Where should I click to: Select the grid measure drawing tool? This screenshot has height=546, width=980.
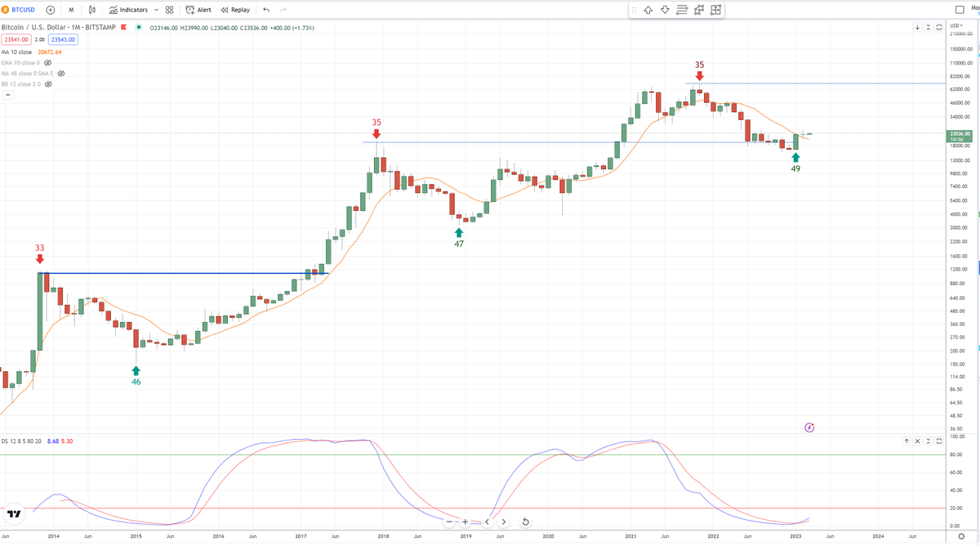[x=715, y=10]
